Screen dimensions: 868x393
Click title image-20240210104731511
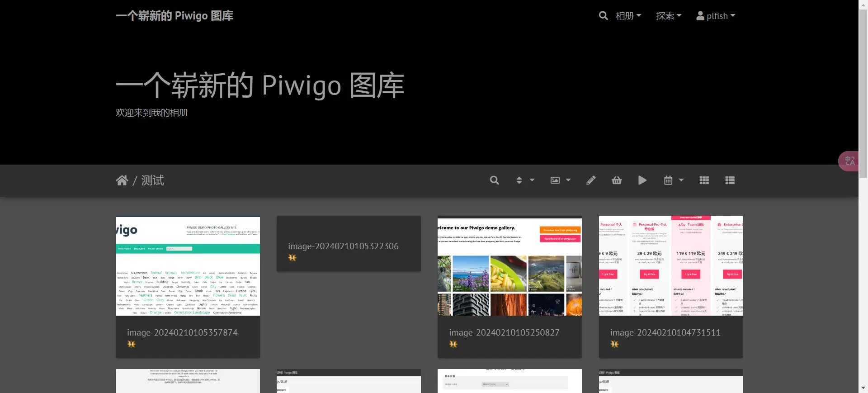tap(665, 332)
